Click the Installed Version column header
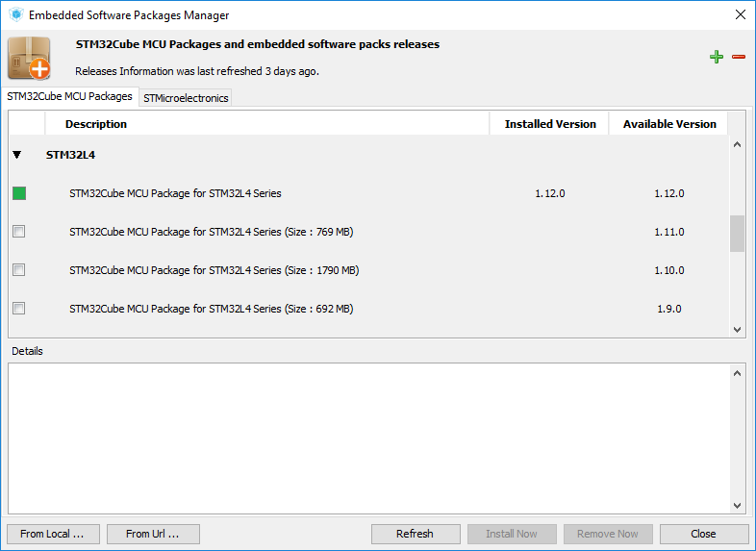 pyautogui.click(x=549, y=124)
